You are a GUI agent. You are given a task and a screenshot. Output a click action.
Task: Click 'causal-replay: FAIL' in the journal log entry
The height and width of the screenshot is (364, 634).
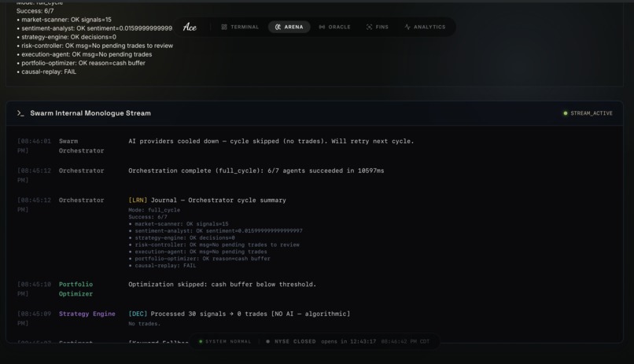coord(162,266)
